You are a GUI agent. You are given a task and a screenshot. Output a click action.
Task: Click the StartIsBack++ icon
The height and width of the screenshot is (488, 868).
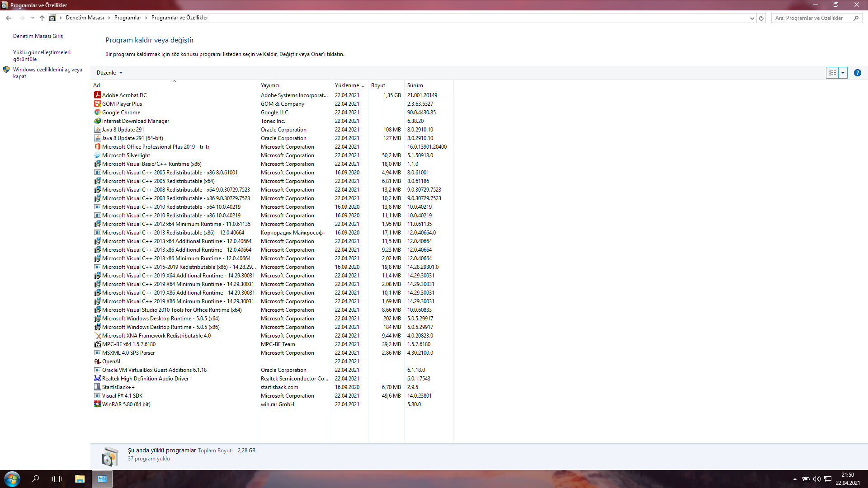pyautogui.click(x=97, y=387)
